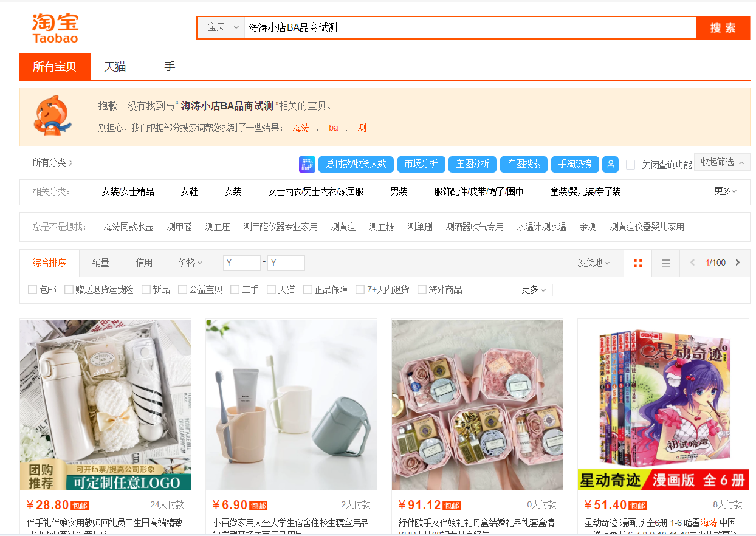Enable the 包邮 free shipping checkbox
Viewport: 756px width, 536px height.
click(33, 290)
